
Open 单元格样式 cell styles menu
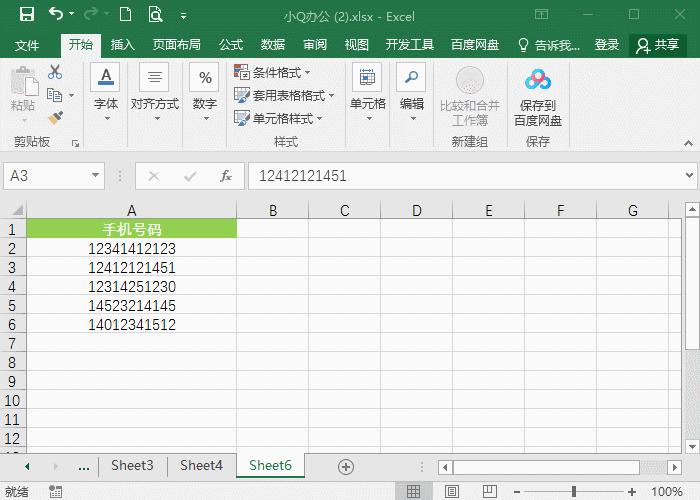pyautogui.click(x=278, y=118)
